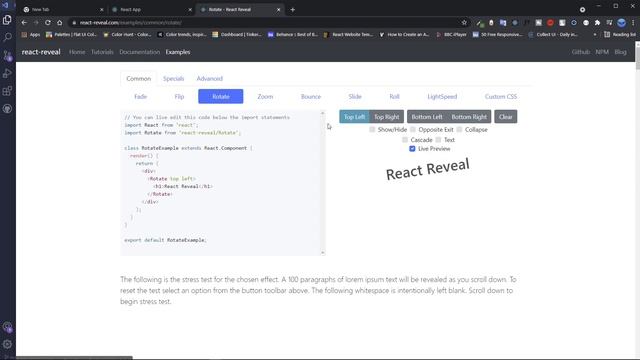Screen dimensions: 640x360
Task: Go back with browser back arrow
Action: click(x=24, y=22)
